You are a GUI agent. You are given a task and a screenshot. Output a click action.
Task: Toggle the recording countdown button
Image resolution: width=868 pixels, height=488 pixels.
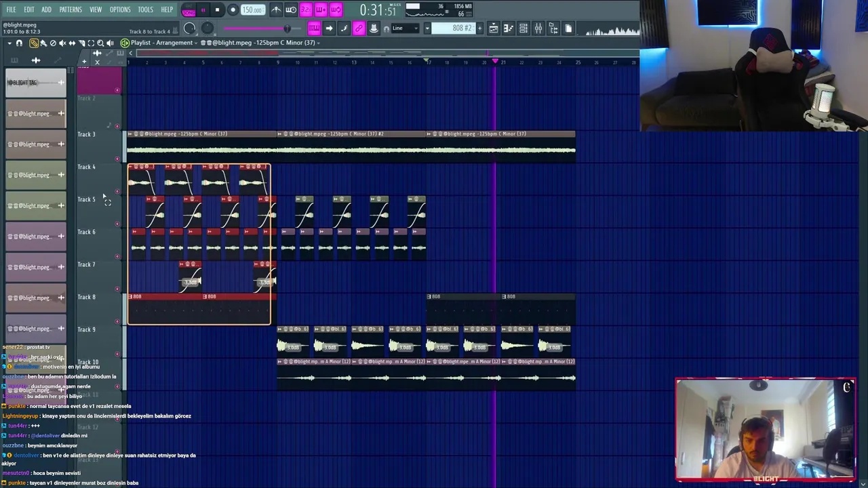coord(306,9)
